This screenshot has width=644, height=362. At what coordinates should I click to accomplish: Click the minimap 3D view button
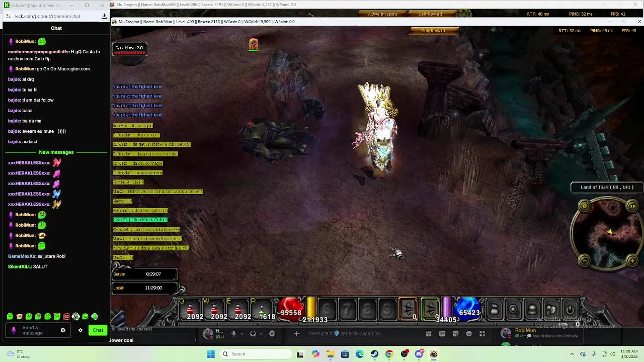click(632, 206)
